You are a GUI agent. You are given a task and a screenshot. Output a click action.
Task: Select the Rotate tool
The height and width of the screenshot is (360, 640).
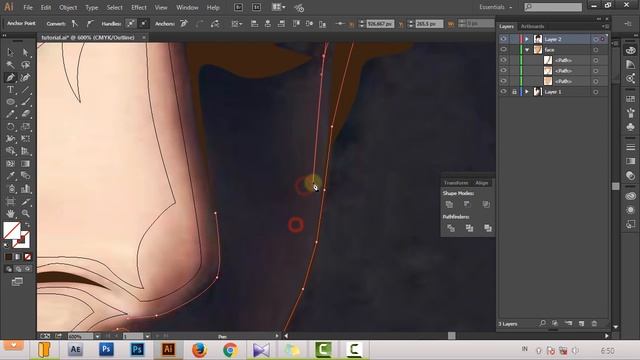click(x=10, y=127)
